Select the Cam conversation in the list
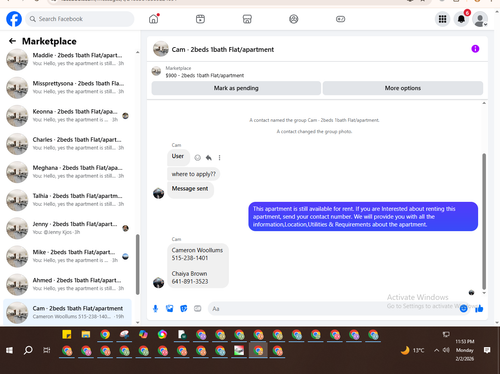 click(68, 312)
